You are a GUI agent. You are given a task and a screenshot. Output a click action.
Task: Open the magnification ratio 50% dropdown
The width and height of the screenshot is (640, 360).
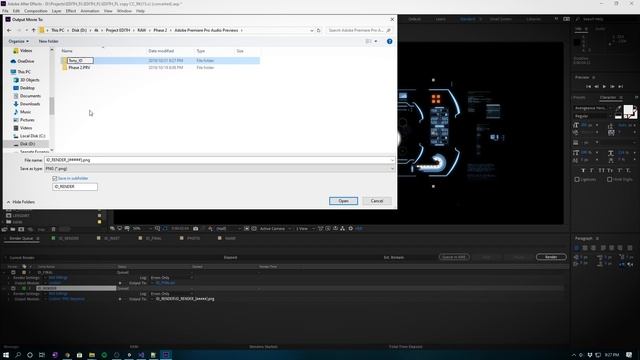(142, 229)
